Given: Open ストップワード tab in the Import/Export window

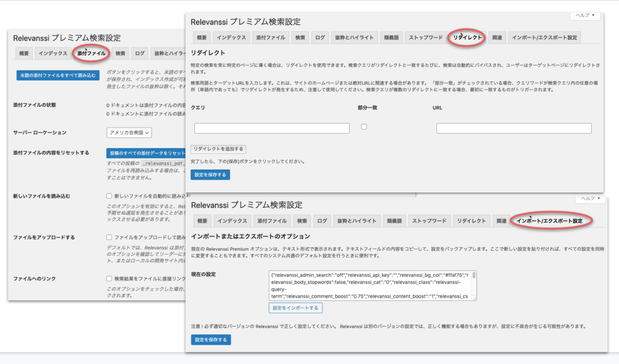Looking at the screenshot, I should (429, 221).
